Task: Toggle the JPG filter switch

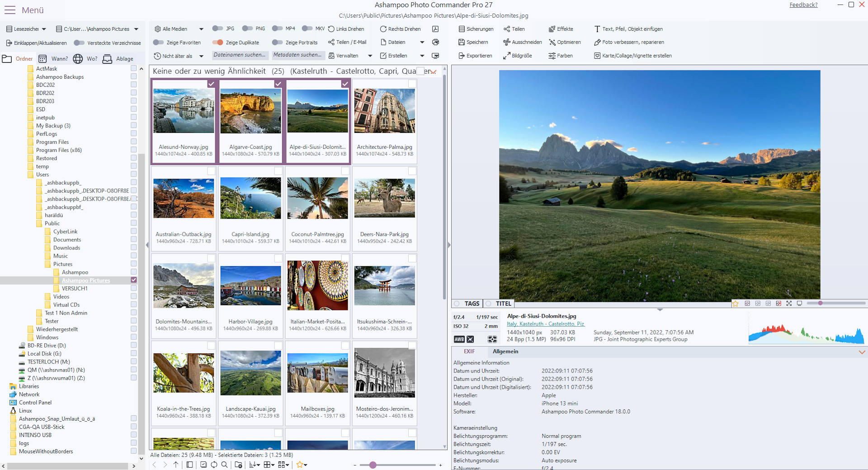Action: (217, 28)
